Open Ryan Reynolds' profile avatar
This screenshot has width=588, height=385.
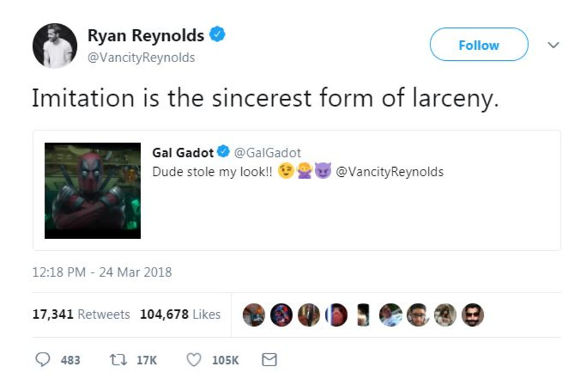(55, 46)
